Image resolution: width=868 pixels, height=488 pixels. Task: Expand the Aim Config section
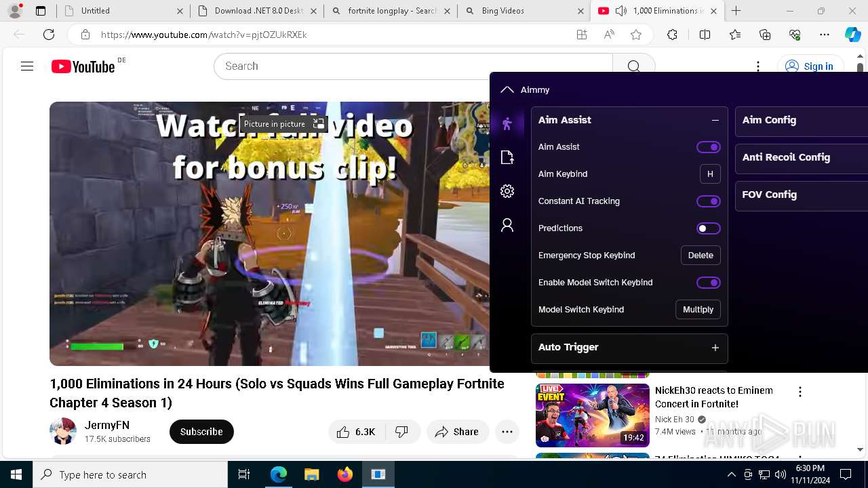point(802,120)
